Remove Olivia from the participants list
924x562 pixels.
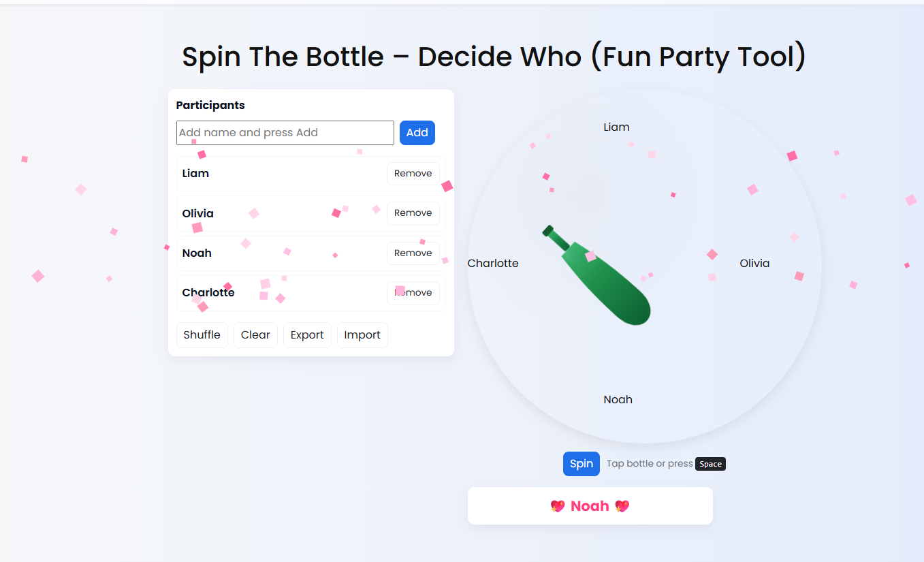point(413,213)
